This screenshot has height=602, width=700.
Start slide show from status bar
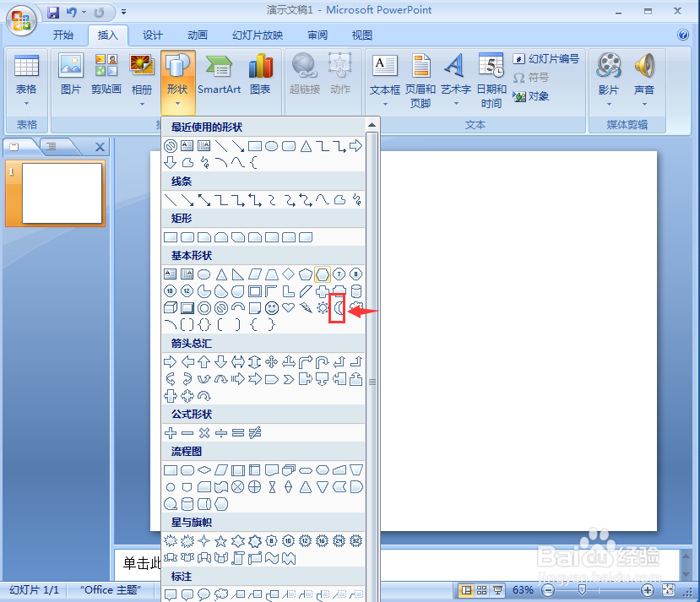pyautogui.click(x=497, y=590)
